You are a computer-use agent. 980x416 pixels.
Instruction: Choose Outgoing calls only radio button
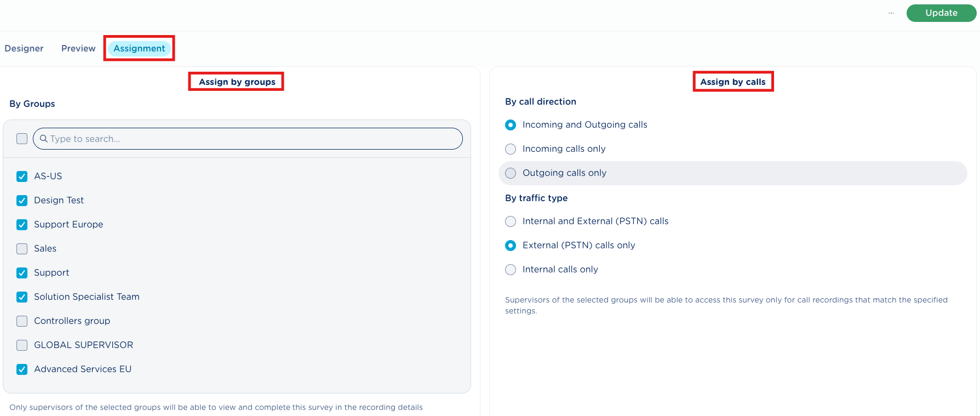point(511,173)
